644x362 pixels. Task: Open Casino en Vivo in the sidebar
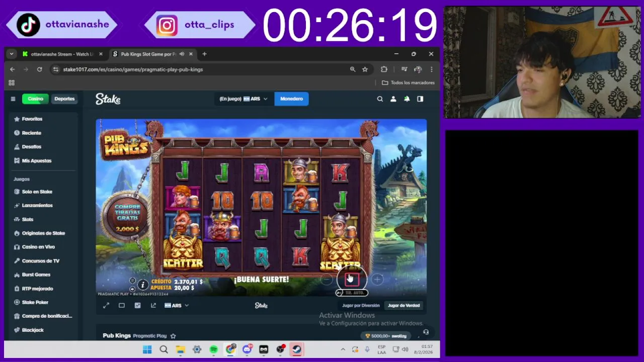point(43,247)
